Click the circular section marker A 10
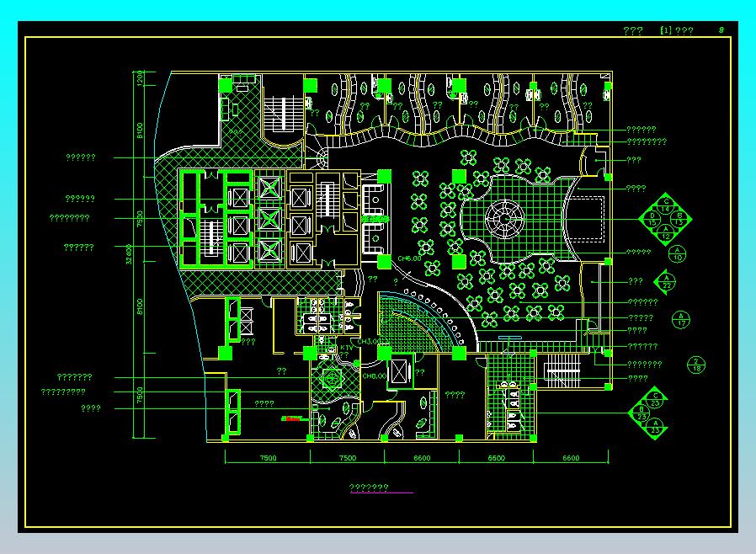 pos(678,254)
